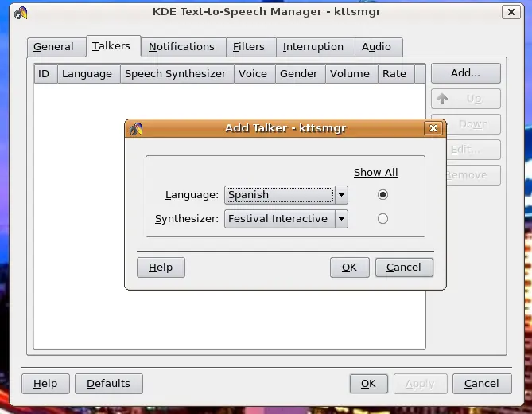Select the Language radio button
Image resolution: width=532 pixels, height=414 pixels.
point(382,194)
